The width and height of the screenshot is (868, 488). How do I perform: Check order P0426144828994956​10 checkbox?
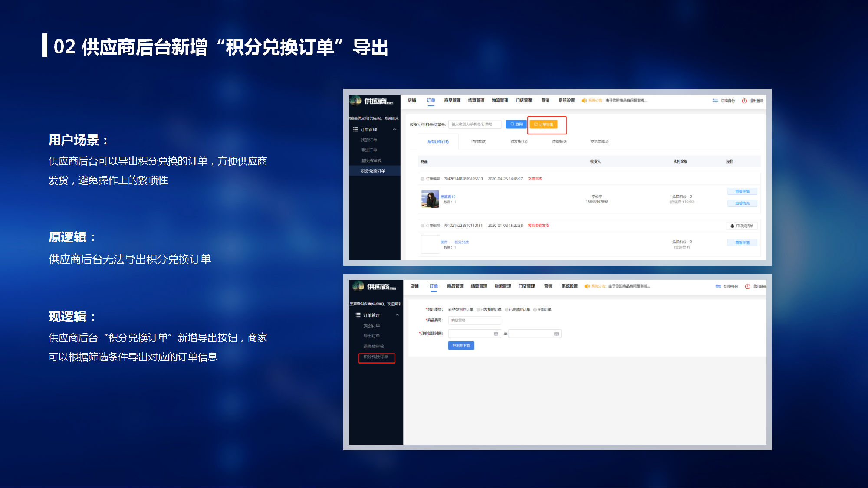pos(422,179)
